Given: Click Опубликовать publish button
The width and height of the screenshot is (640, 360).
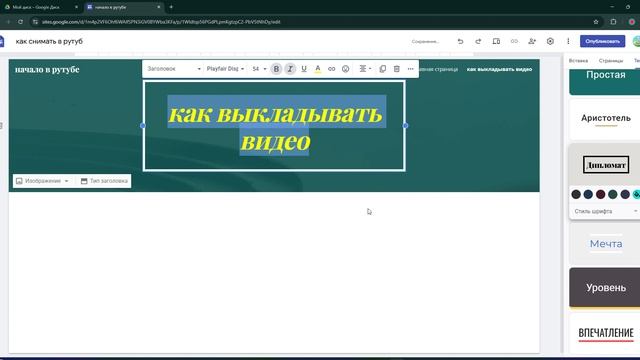Looking at the screenshot, I should pyautogui.click(x=602, y=41).
